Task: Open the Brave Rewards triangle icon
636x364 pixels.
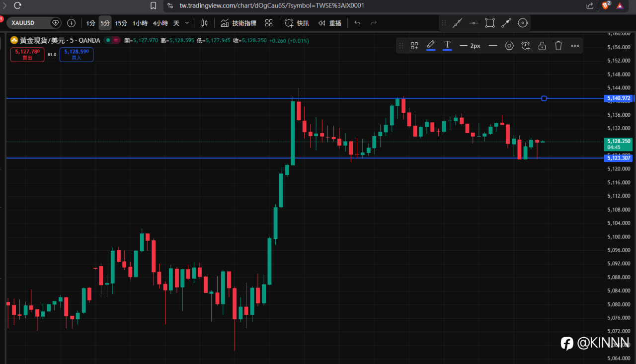Action: pyautogui.click(x=620, y=5)
